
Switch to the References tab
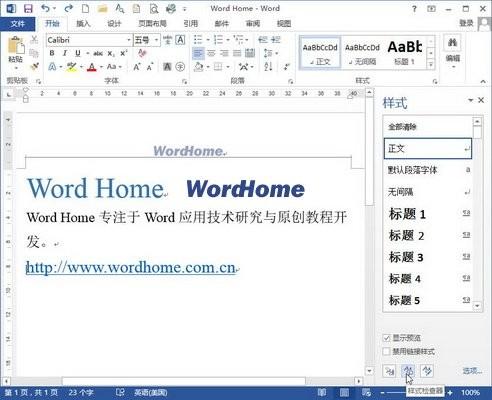(190, 24)
